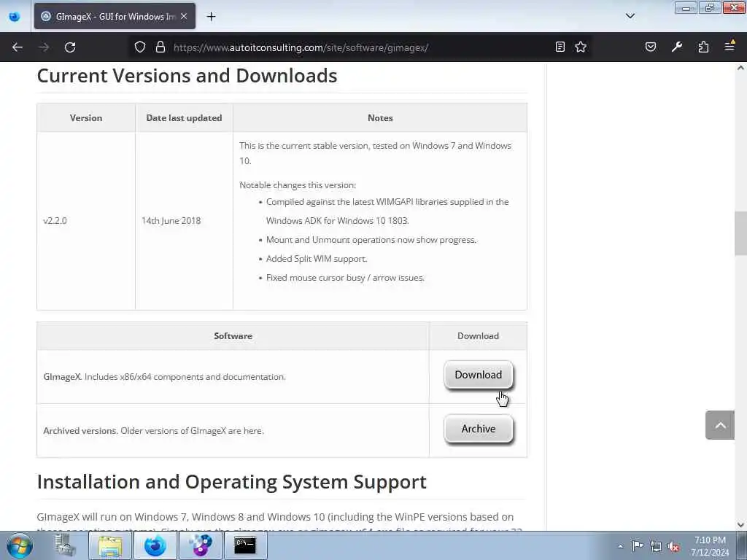Image resolution: width=747 pixels, height=560 pixels.
Task: Open the Action Center flag tray icon
Action: [638, 545]
